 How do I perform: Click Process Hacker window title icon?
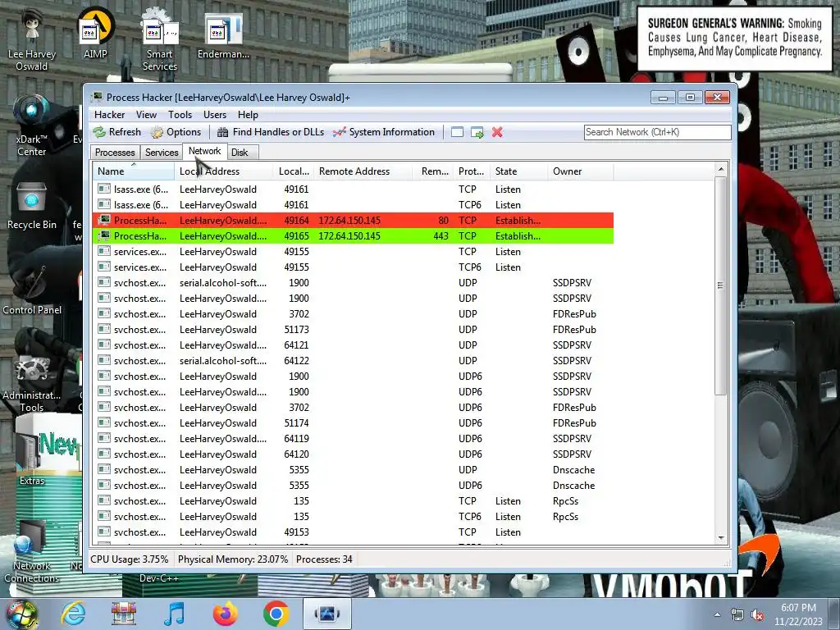pyautogui.click(x=97, y=97)
